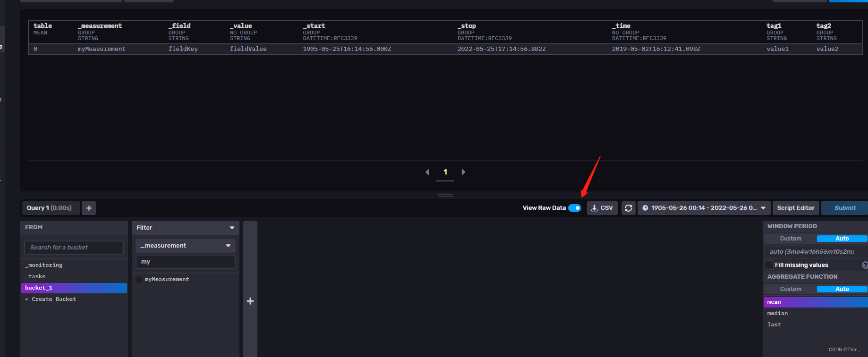Click the value1 cell under tag1
The image size is (868, 357).
pyautogui.click(x=777, y=49)
